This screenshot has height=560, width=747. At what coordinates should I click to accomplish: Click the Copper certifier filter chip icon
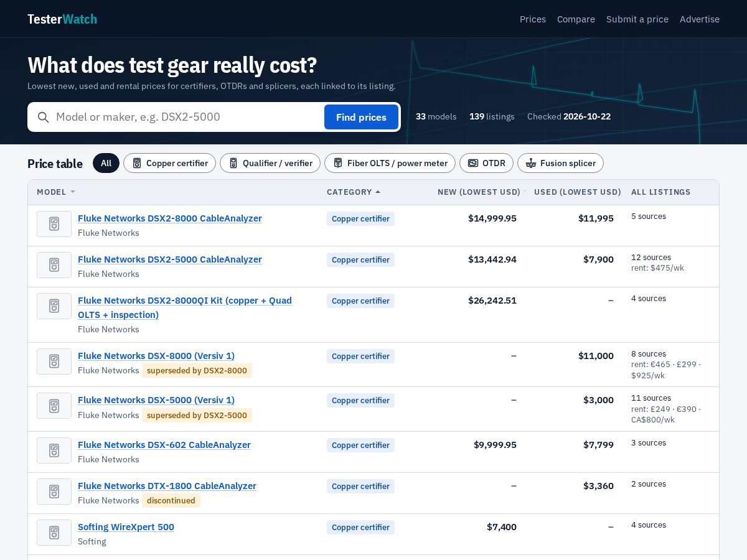[x=137, y=163]
